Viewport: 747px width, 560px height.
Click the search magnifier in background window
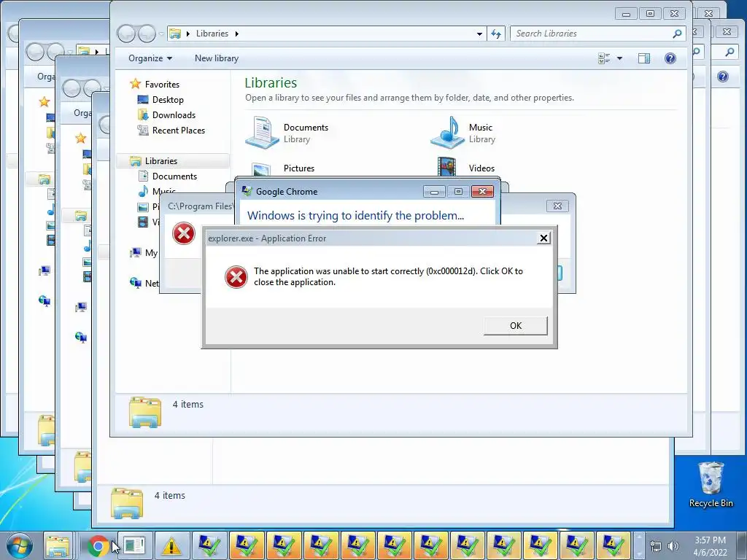pyautogui.click(x=729, y=52)
